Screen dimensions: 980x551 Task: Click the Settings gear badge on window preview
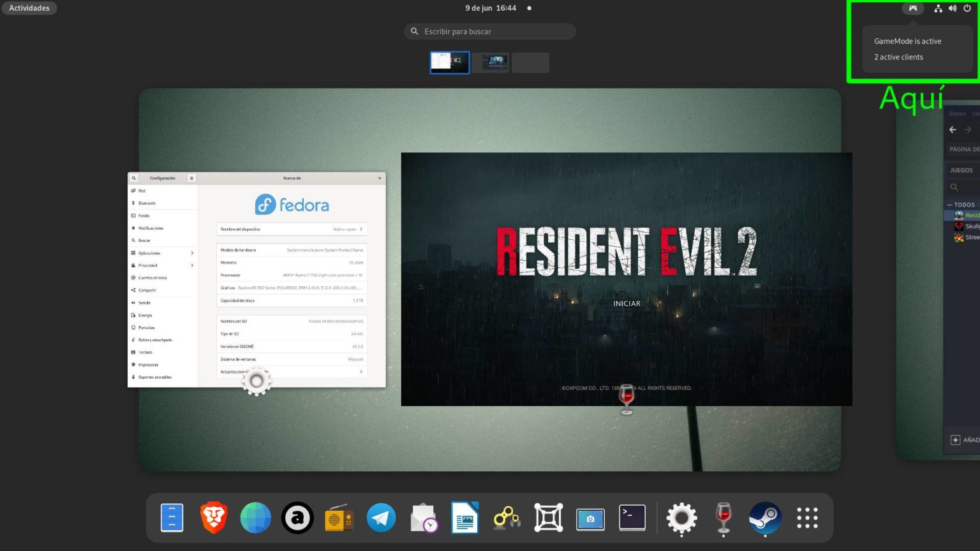click(256, 381)
